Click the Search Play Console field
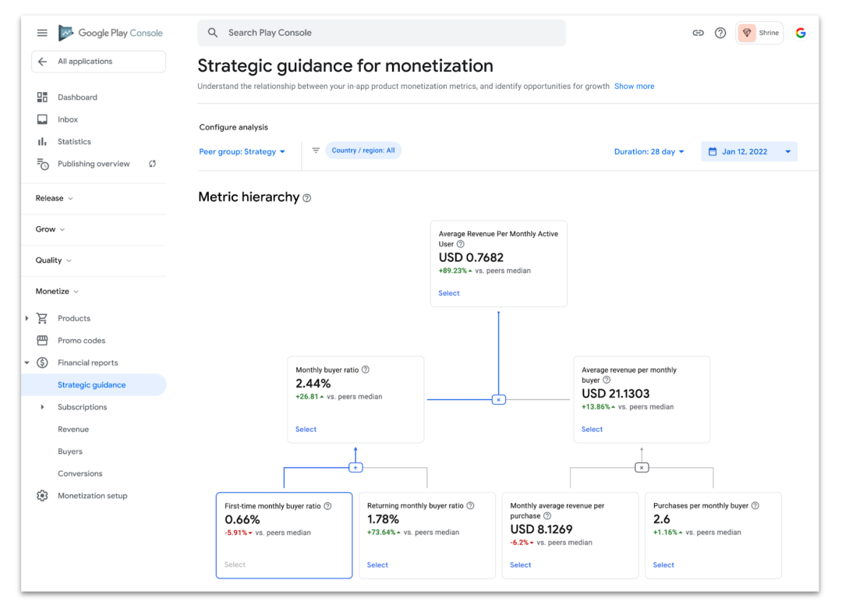 click(x=382, y=33)
